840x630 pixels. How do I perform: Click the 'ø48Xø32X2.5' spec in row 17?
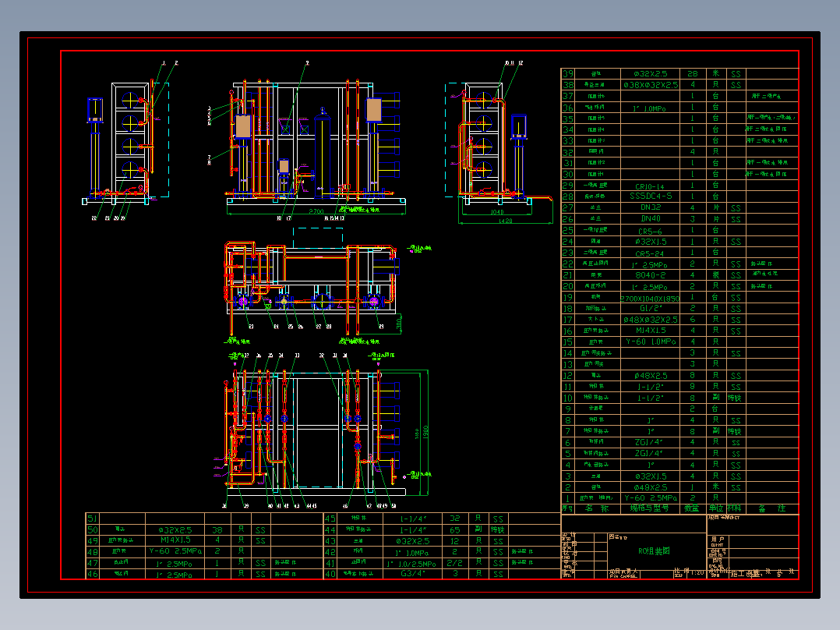(651, 320)
